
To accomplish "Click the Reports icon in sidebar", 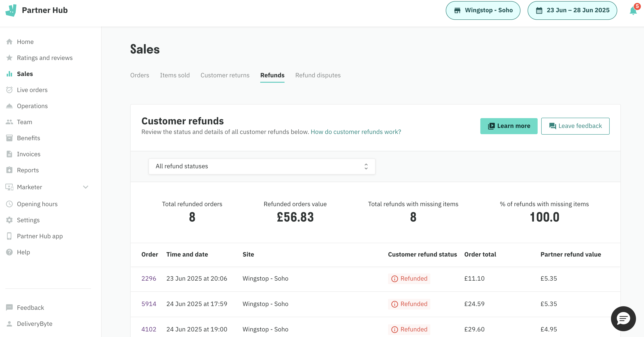I will point(9,170).
